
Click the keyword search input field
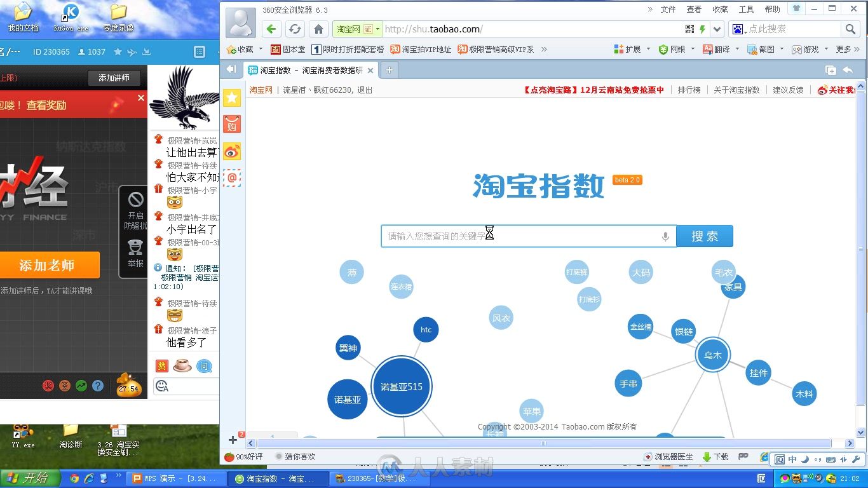pos(529,236)
